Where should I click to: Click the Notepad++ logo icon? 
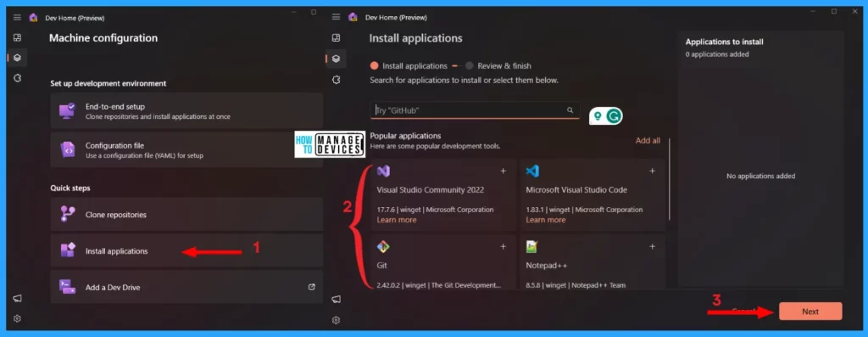tap(532, 247)
